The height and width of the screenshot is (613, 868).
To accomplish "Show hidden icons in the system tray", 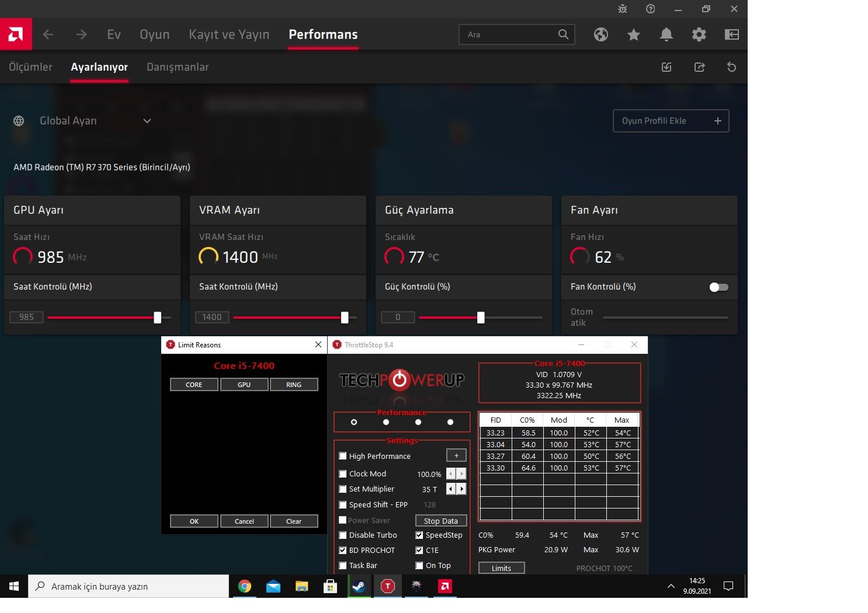I will 671,586.
